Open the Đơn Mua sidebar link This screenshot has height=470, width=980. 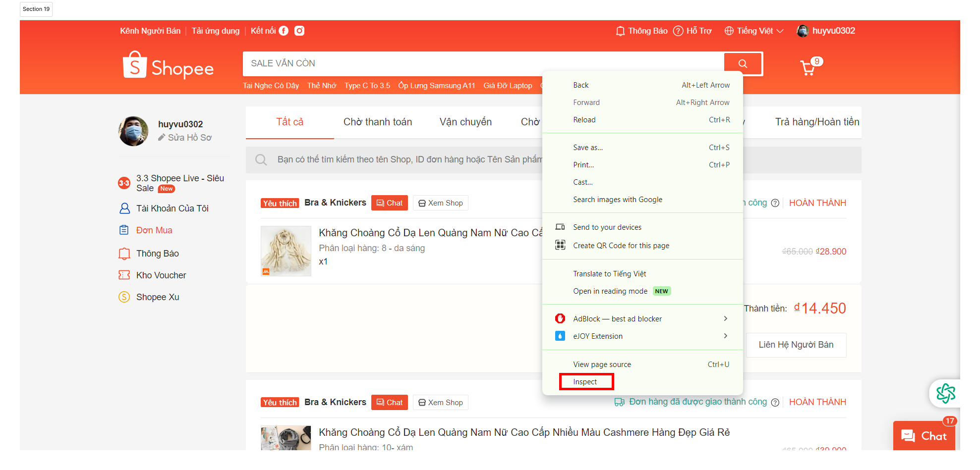point(154,230)
